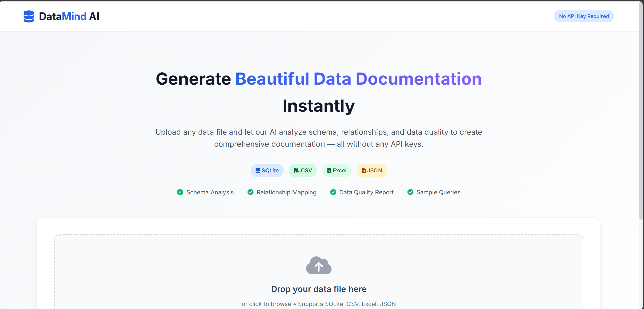Expand the SQLite format badge
This screenshot has height=309, width=644.
click(x=267, y=170)
